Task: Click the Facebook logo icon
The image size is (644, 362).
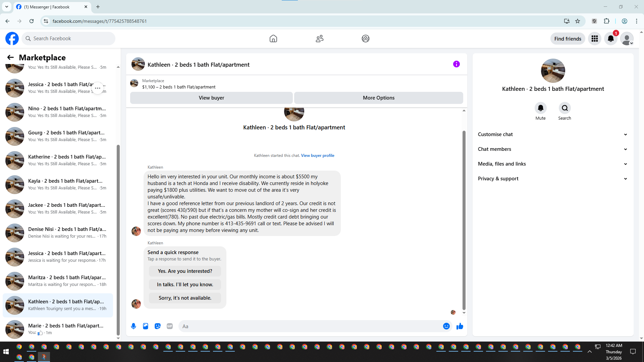Action: tap(12, 39)
